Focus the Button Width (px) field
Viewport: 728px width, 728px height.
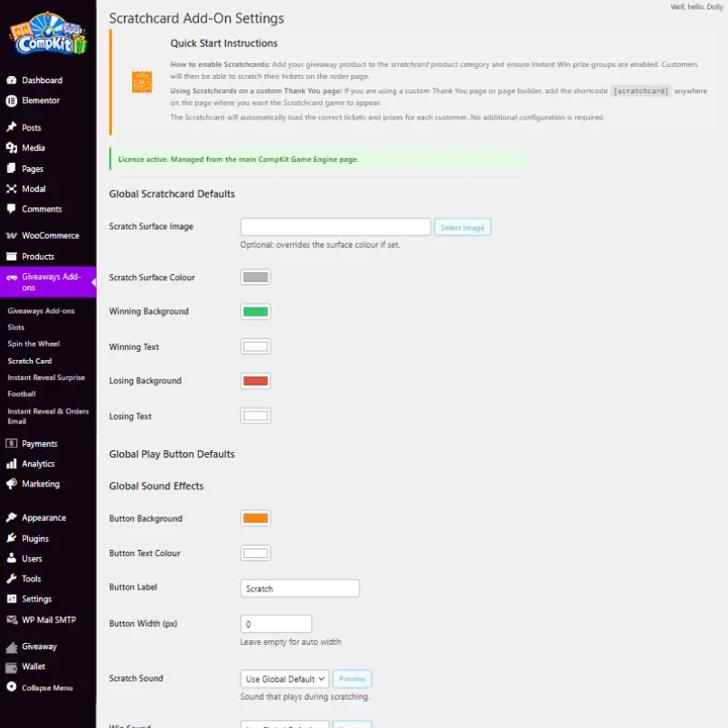(276, 624)
